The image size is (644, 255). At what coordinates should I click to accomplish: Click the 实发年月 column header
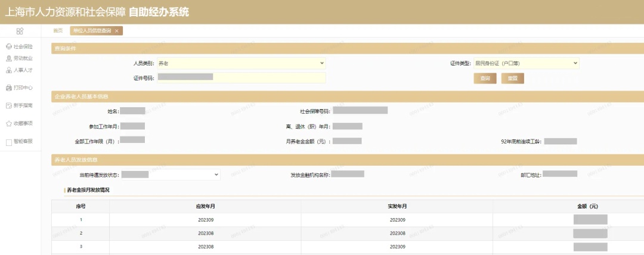click(x=397, y=206)
